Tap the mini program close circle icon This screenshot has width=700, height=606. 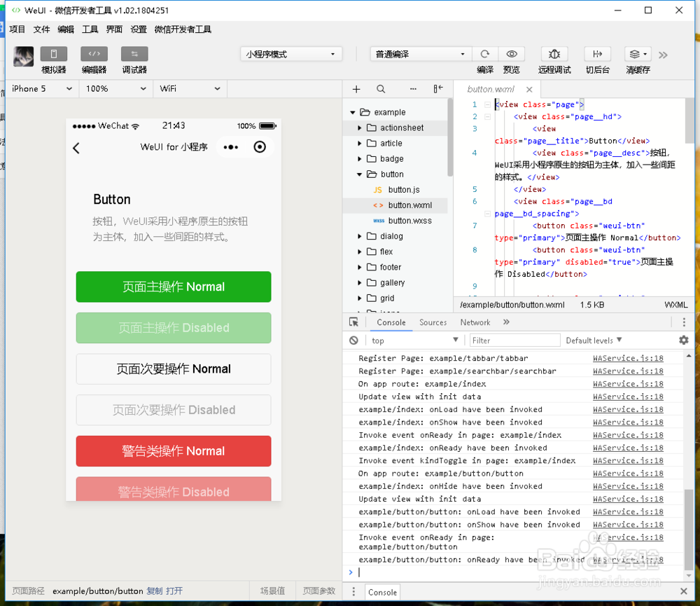[260, 147]
